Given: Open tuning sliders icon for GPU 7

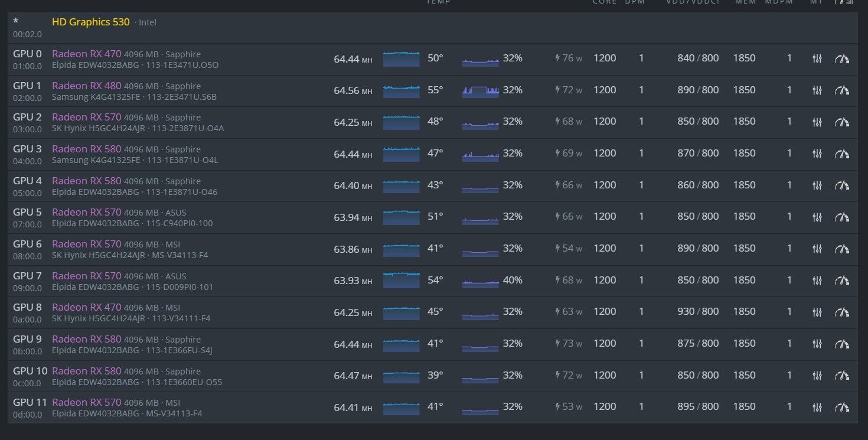Looking at the screenshot, I should coord(817,281).
